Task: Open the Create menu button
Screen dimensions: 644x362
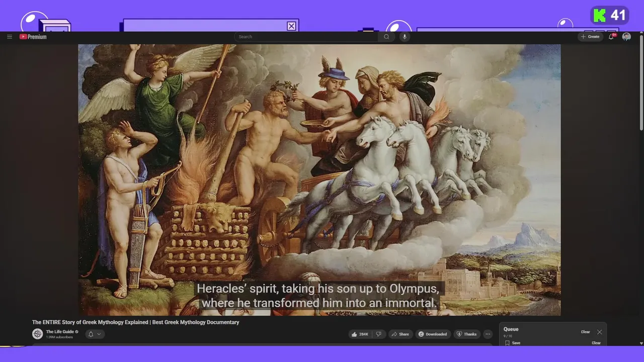Action: pos(590,37)
